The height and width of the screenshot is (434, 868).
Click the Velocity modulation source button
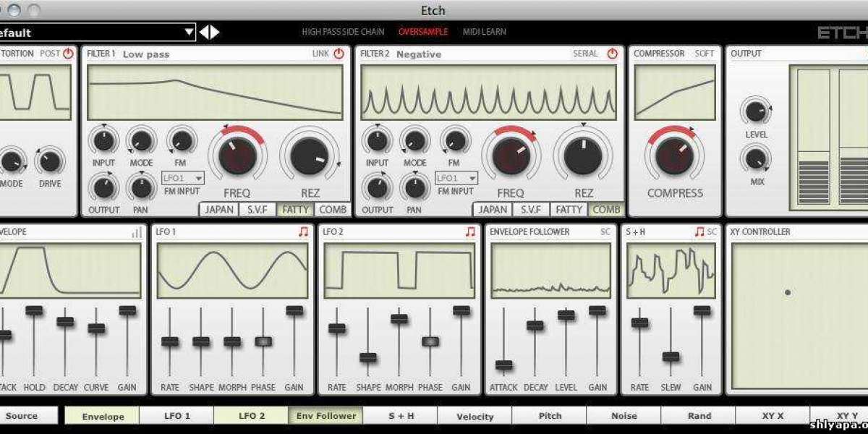click(475, 416)
